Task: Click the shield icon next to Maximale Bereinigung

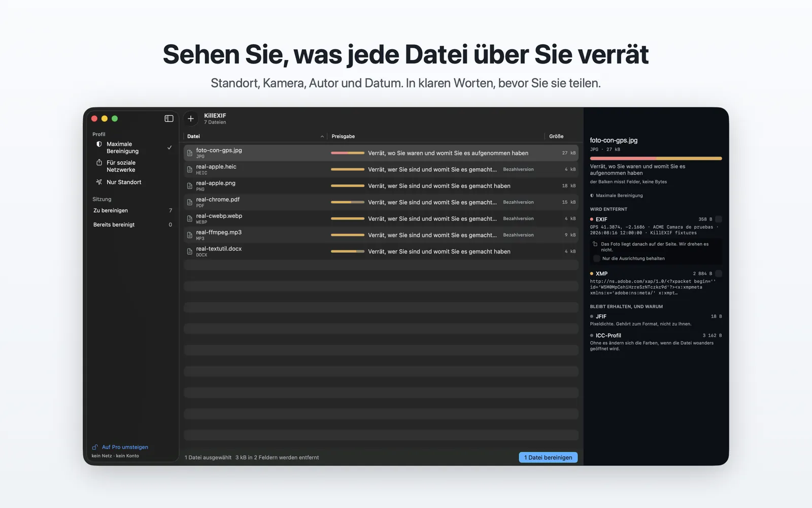Action: click(99, 144)
